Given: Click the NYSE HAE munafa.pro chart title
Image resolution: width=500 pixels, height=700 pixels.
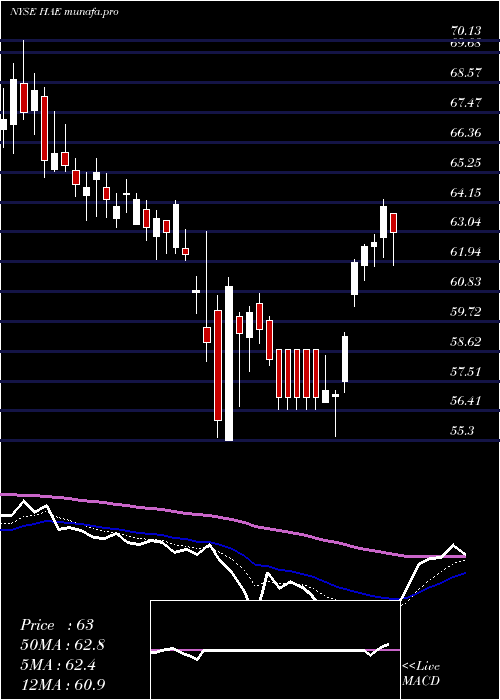Looking at the screenshot, I should 64,12.
